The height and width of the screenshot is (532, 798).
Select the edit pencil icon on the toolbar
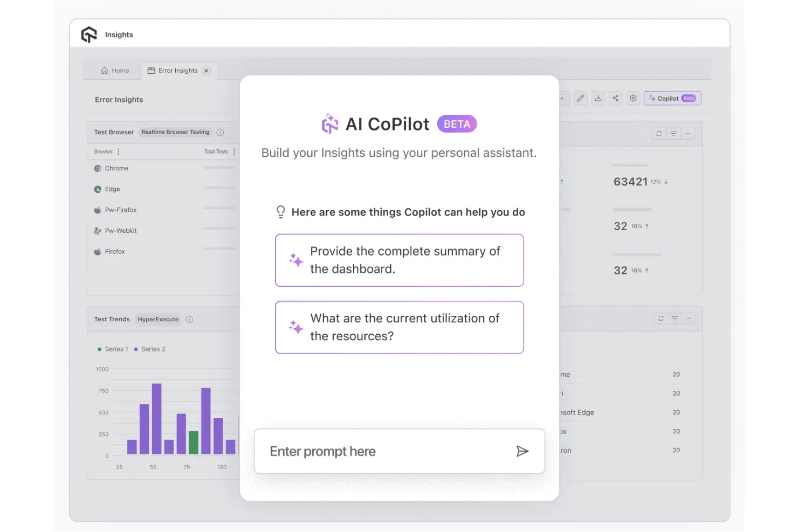click(581, 98)
